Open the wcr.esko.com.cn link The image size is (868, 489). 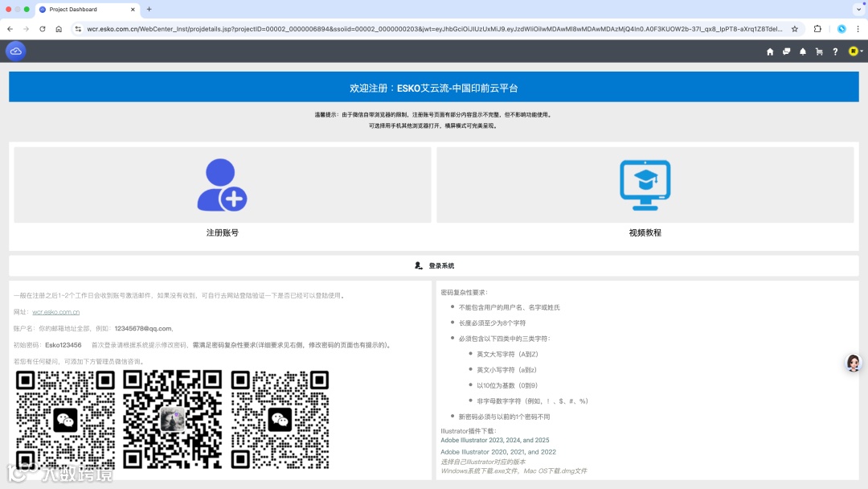[56, 312]
